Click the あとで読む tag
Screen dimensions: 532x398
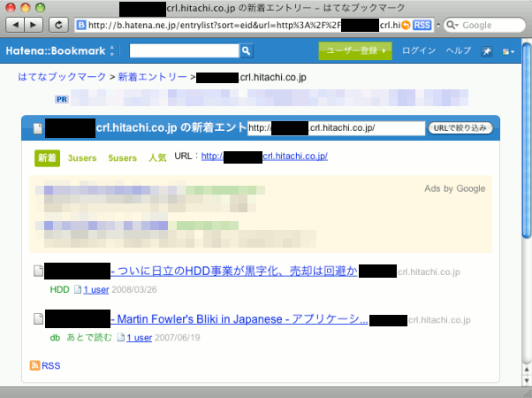(x=89, y=338)
